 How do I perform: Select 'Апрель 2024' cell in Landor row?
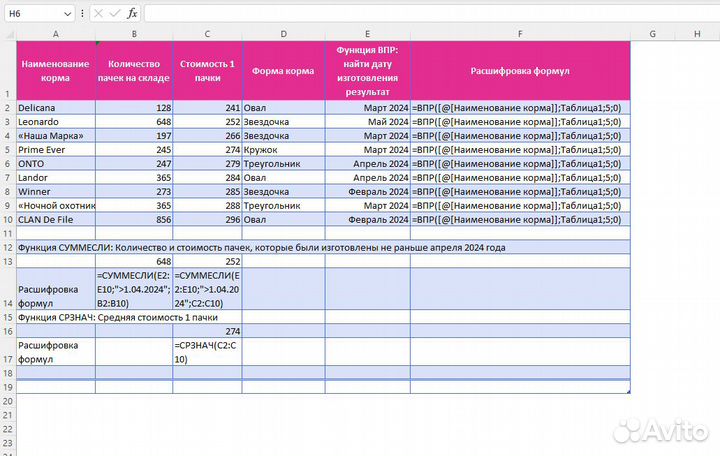coord(367,178)
